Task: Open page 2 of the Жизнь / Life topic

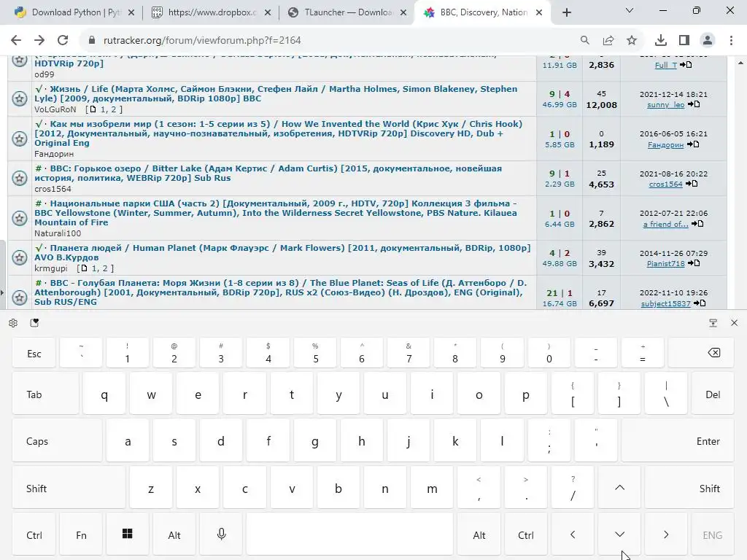Action: pyautogui.click(x=113, y=109)
